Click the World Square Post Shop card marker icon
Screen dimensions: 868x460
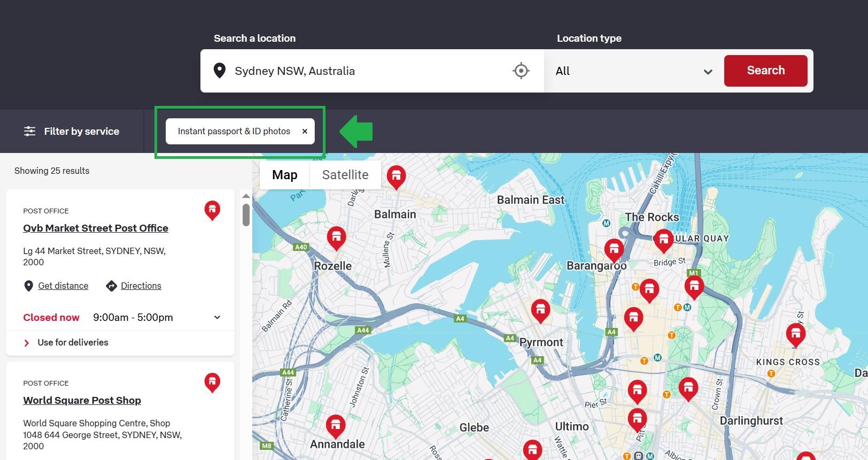tap(212, 383)
